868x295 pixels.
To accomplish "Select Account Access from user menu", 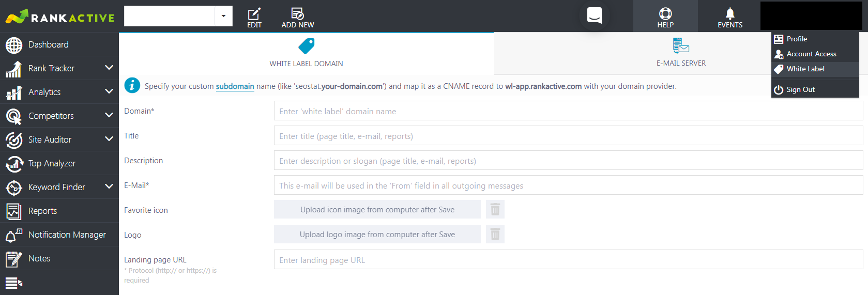I will pos(811,54).
